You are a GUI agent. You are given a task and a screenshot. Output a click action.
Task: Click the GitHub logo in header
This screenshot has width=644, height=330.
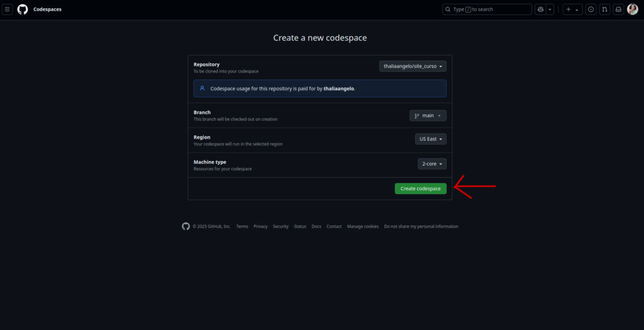tap(23, 9)
